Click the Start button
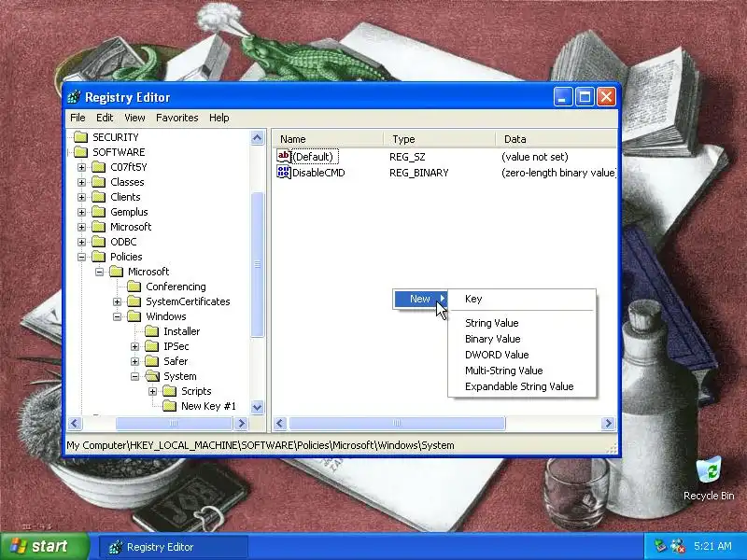Viewport: 747px width, 560px height. pos(44,546)
